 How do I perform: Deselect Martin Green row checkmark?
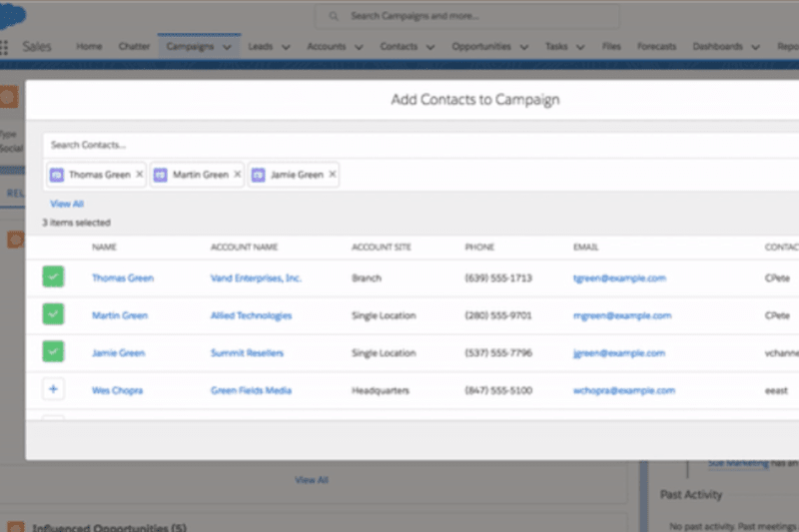pyautogui.click(x=53, y=314)
